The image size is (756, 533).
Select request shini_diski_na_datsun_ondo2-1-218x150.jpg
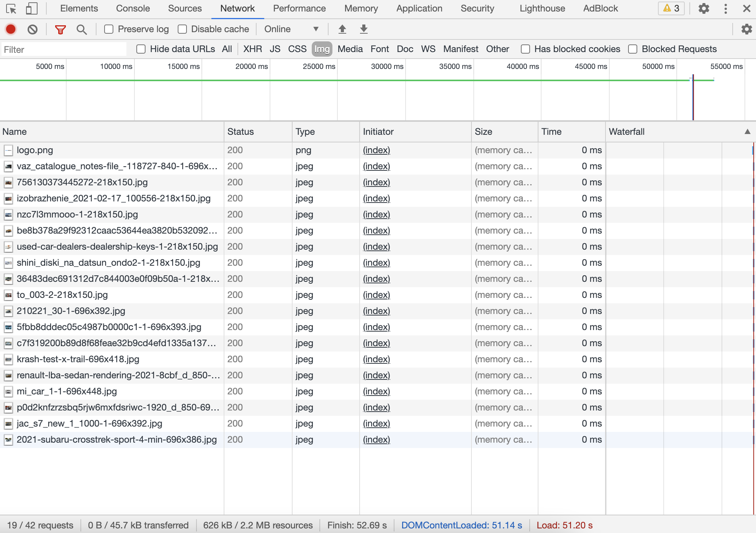pos(108,263)
